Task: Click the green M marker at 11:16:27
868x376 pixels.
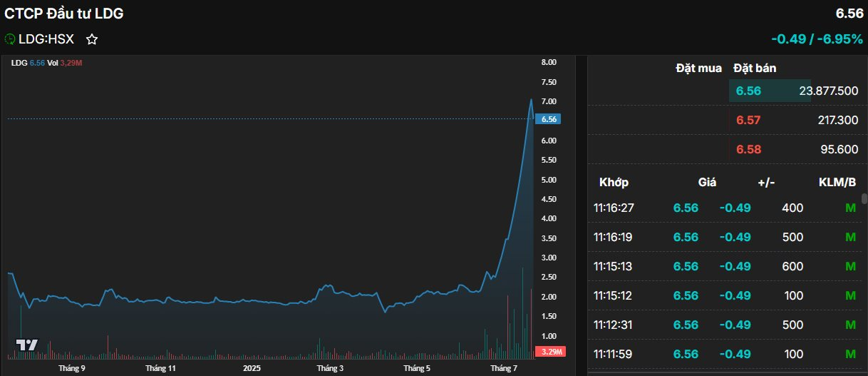Action: pos(849,208)
